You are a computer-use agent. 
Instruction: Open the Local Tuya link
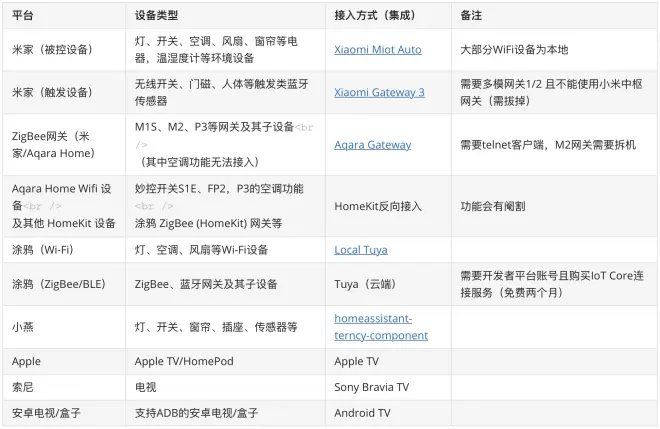(360, 249)
